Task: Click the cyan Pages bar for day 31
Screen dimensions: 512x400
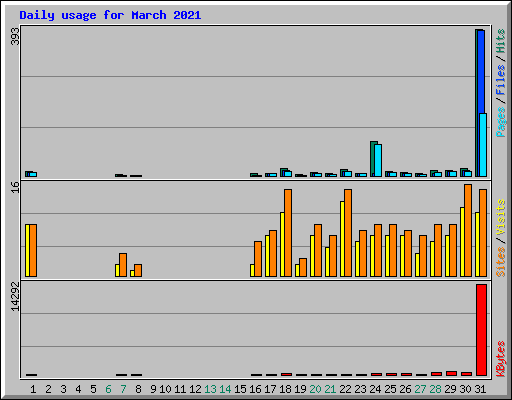Action: pos(483,145)
